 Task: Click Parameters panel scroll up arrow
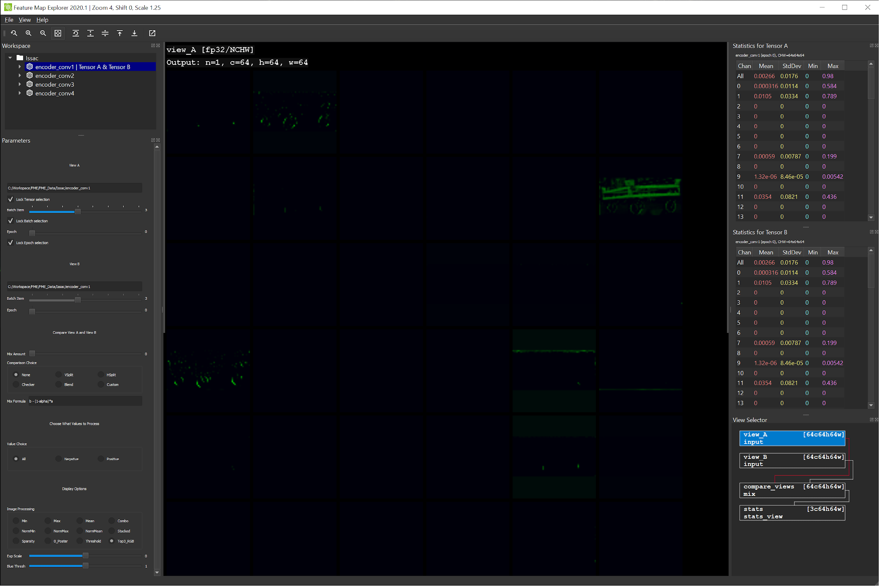pyautogui.click(x=157, y=147)
